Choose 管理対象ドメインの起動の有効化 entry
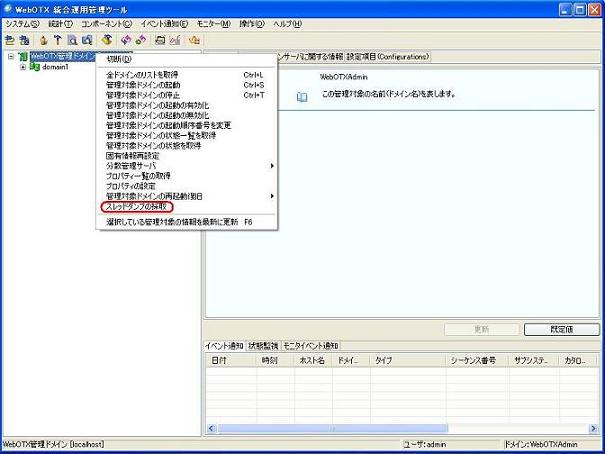Viewport: 605px width, 454px height. (x=187, y=105)
